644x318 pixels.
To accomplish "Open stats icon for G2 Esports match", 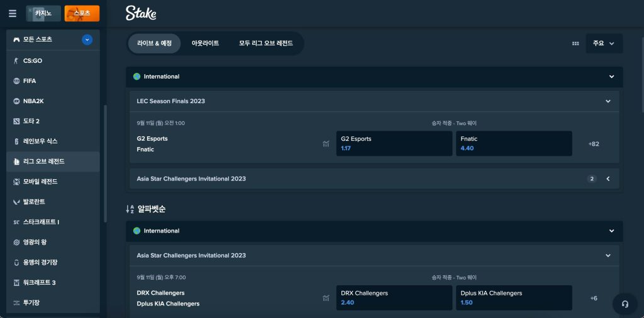I will [x=326, y=144].
